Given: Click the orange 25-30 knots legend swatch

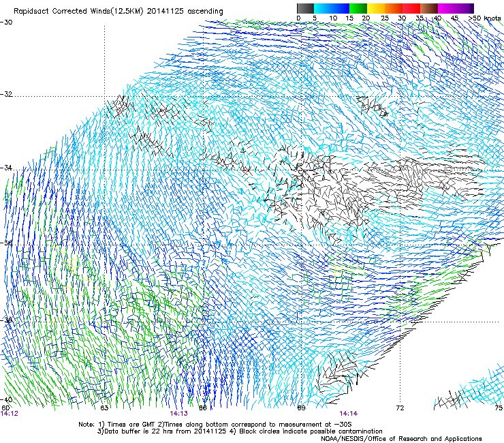Looking at the screenshot, I should point(394,8).
